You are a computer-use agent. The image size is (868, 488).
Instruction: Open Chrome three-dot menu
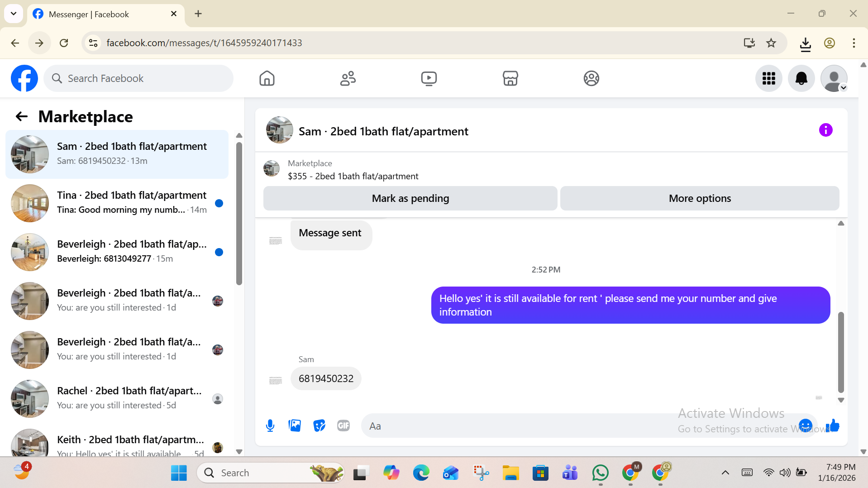(854, 43)
